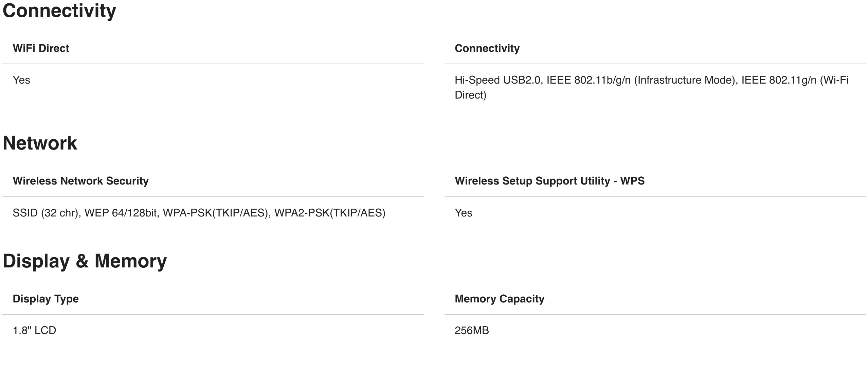The height and width of the screenshot is (367, 868).
Task: Click the 256MB memory value
Action: [472, 330]
